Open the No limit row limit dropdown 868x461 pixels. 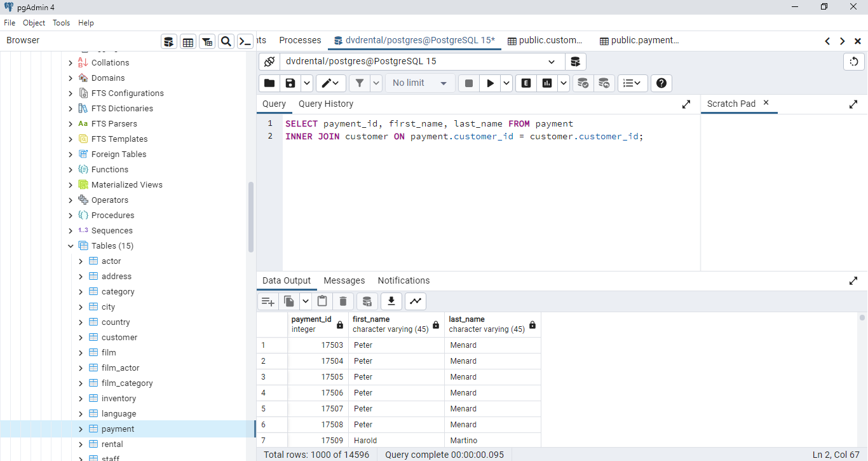[420, 83]
